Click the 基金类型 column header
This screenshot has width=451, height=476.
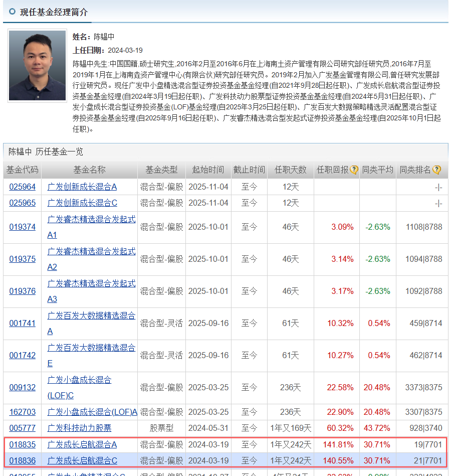pos(162,170)
